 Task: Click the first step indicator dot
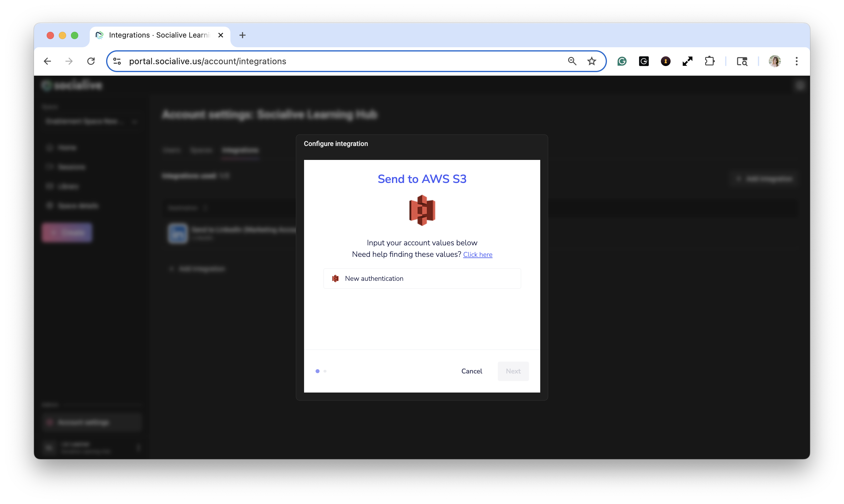point(317,371)
